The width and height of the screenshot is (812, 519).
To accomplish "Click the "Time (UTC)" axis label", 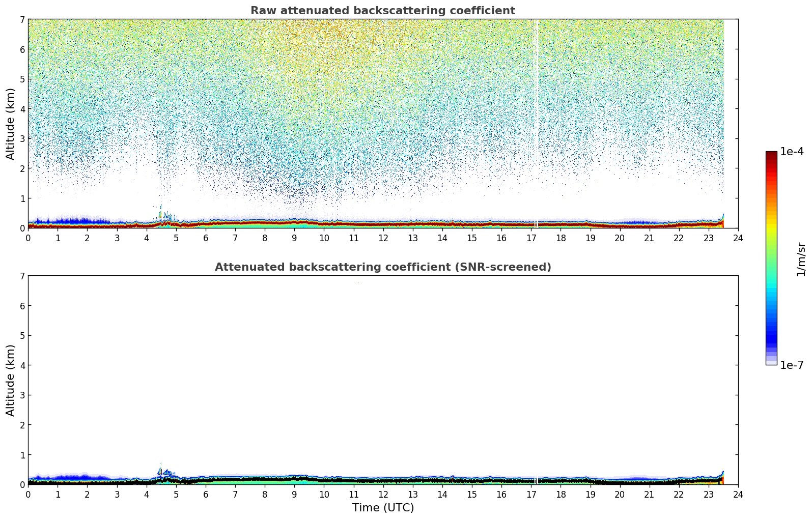I will 383,508.
